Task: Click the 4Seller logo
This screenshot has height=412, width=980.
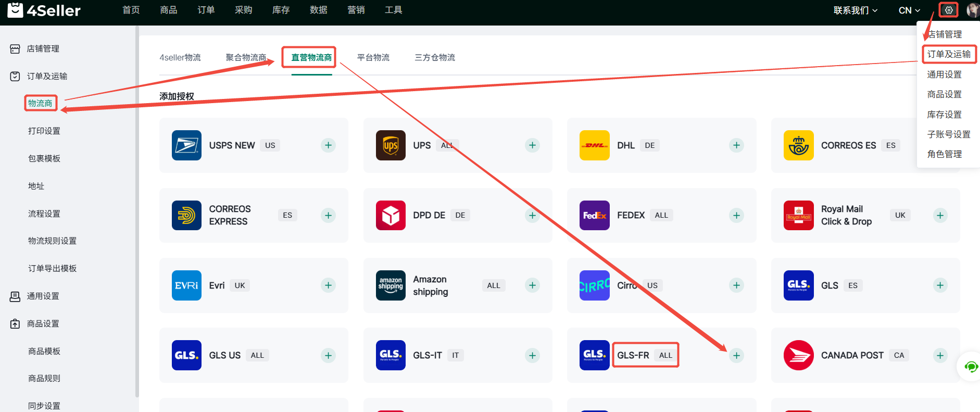Action: [44, 10]
